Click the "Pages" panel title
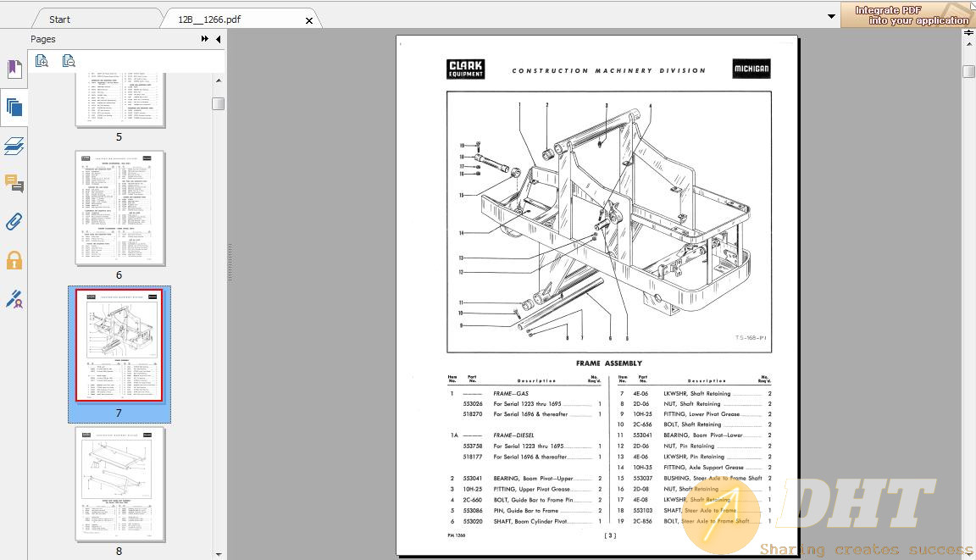The height and width of the screenshot is (560, 976). [x=43, y=39]
